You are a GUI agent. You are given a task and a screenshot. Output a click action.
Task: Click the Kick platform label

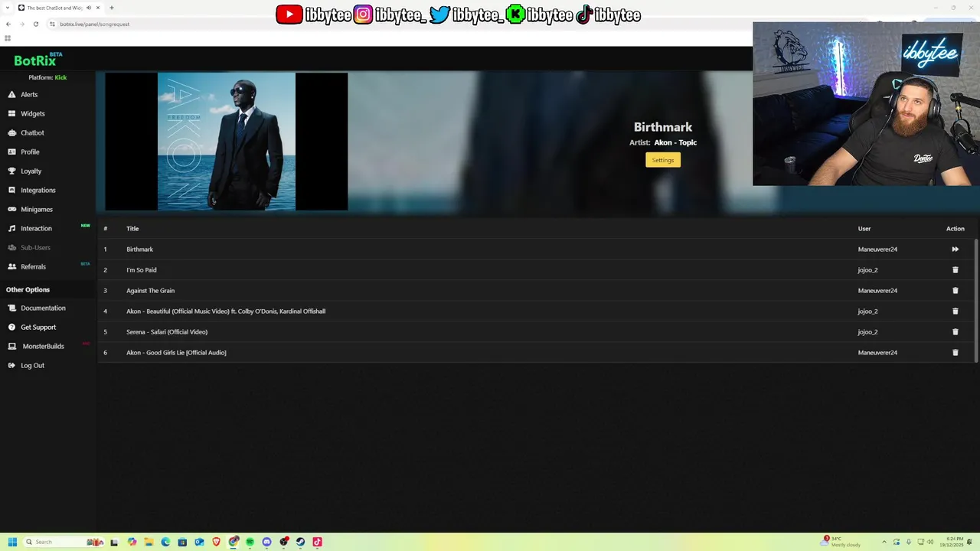click(60, 77)
